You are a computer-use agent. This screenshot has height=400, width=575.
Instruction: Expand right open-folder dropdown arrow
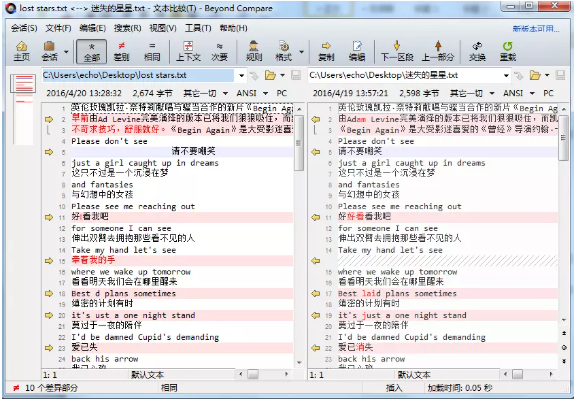coord(547,76)
